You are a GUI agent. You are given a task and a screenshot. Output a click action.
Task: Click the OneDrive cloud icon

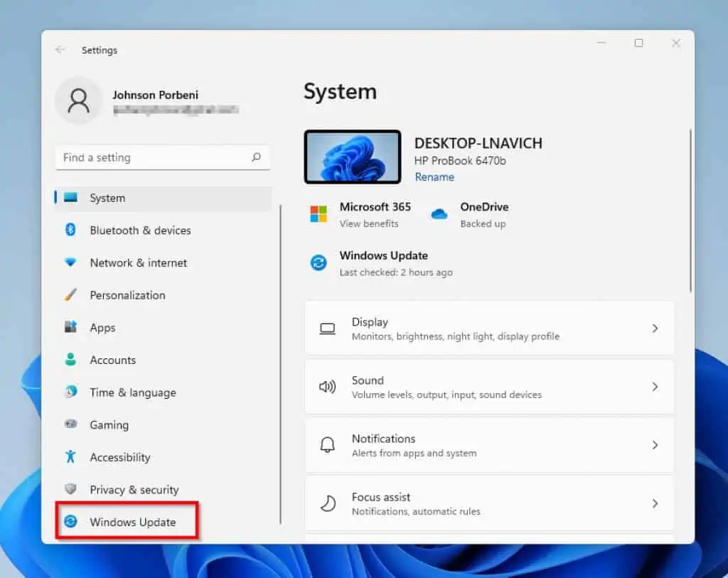[439, 214]
